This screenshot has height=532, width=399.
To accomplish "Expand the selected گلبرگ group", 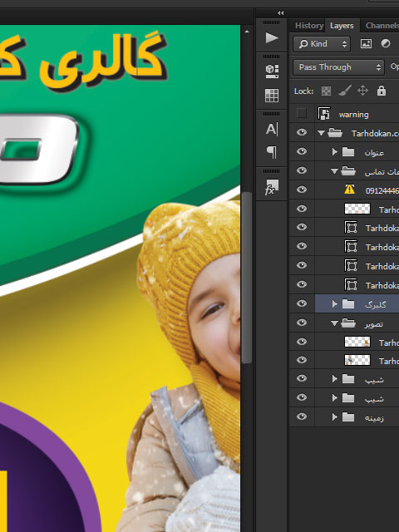I will (335, 303).
